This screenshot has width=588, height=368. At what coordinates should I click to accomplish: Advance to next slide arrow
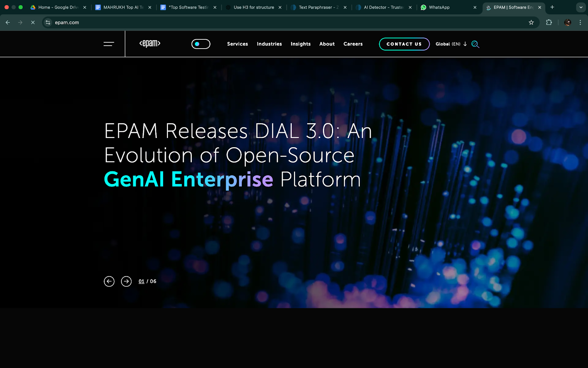pyautogui.click(x=126, y=282)
